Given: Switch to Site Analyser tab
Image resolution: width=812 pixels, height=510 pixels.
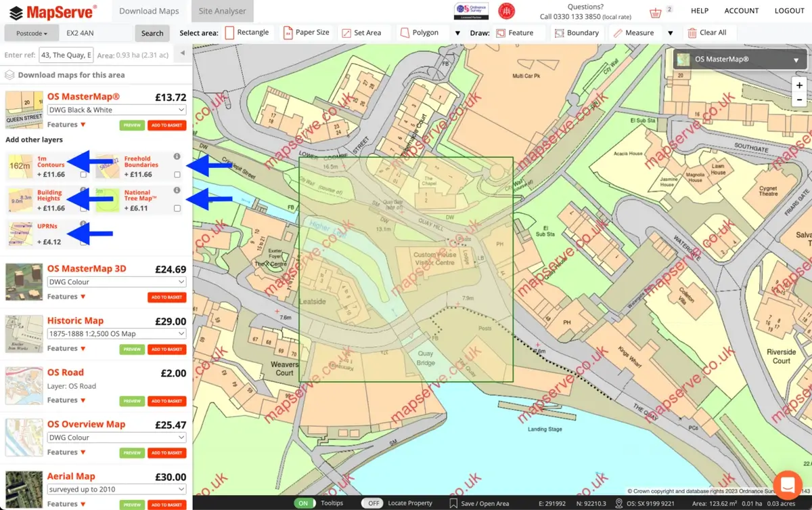Looking at the screenshot, I should 222,12.
